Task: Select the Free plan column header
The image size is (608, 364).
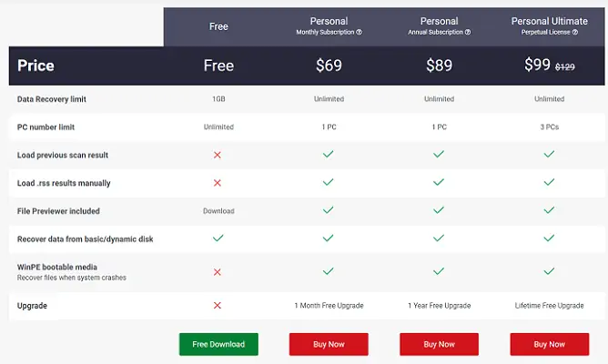Action: click(218, 26)
